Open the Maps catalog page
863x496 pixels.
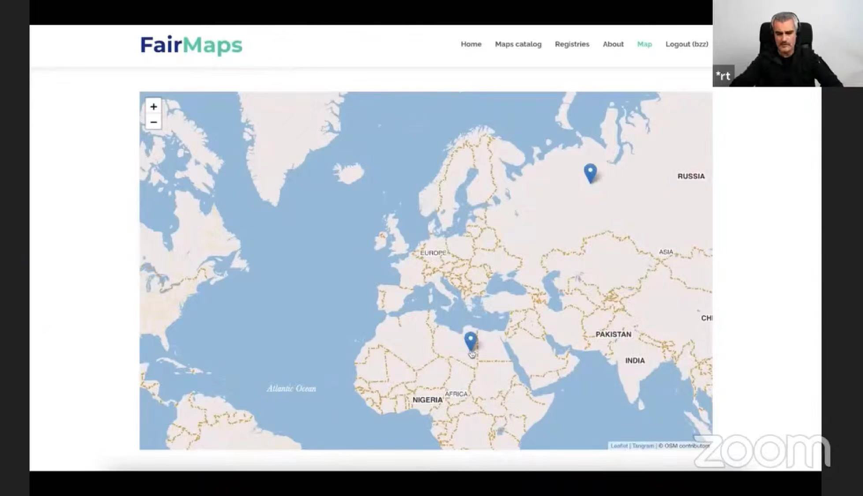518,44
